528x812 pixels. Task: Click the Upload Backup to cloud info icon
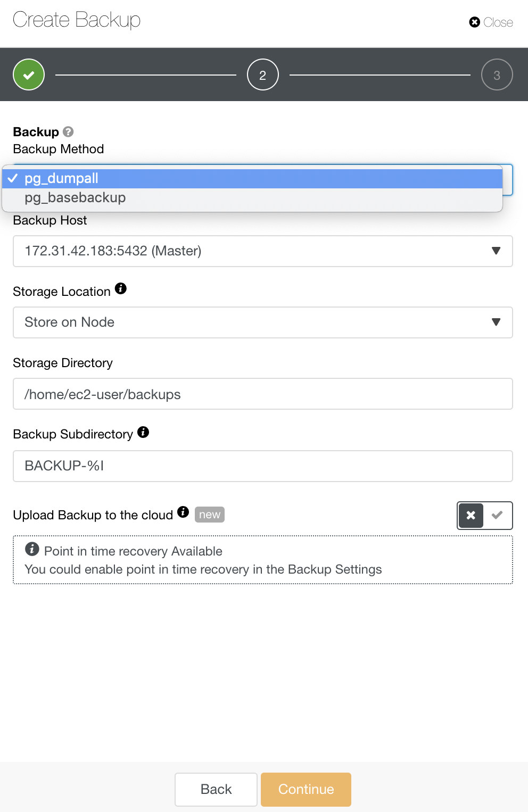(x=183, y=512)
